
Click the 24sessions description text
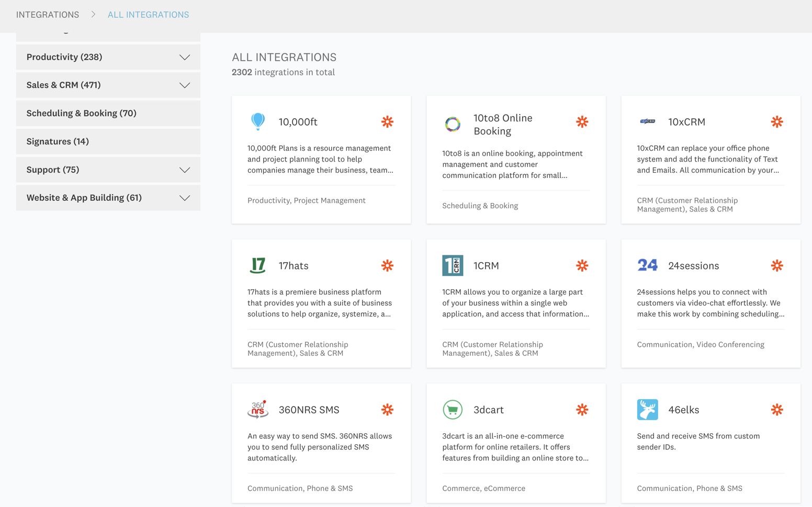click(710, 303)
